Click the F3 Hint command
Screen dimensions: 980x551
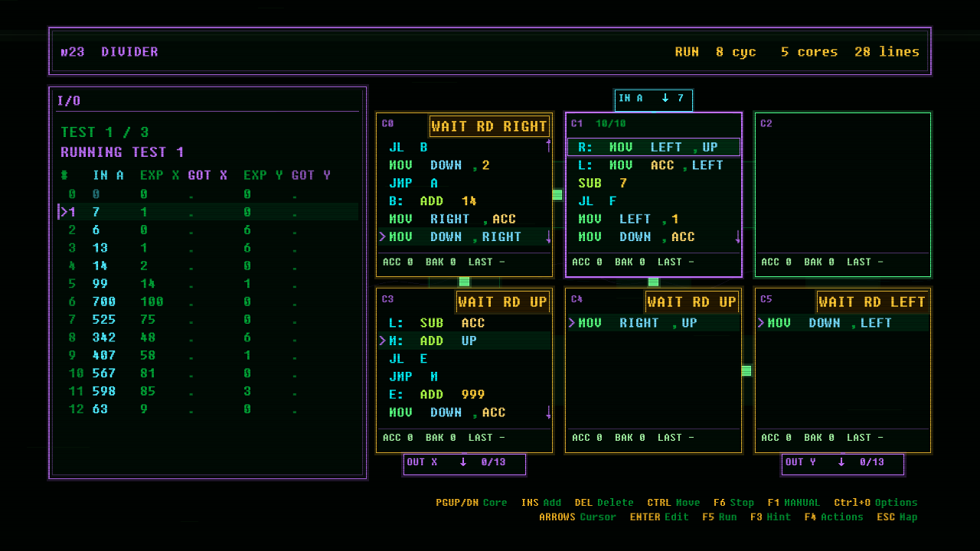coord(771,517)
